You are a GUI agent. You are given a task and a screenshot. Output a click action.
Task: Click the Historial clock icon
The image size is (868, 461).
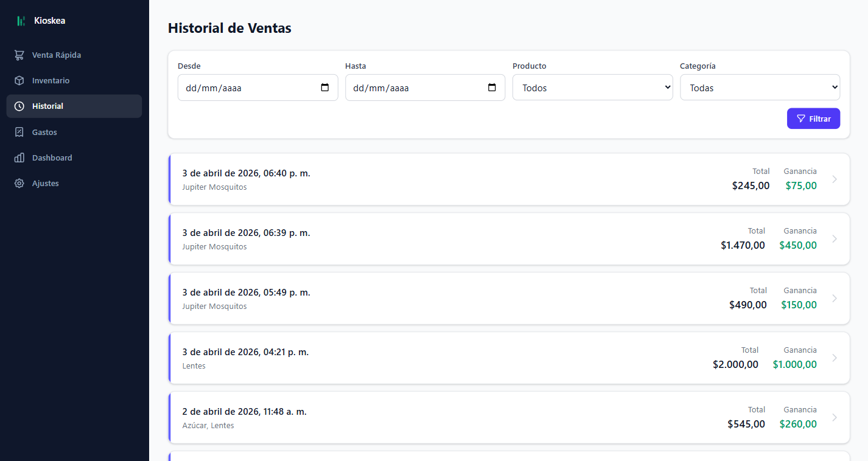point(19,106)
